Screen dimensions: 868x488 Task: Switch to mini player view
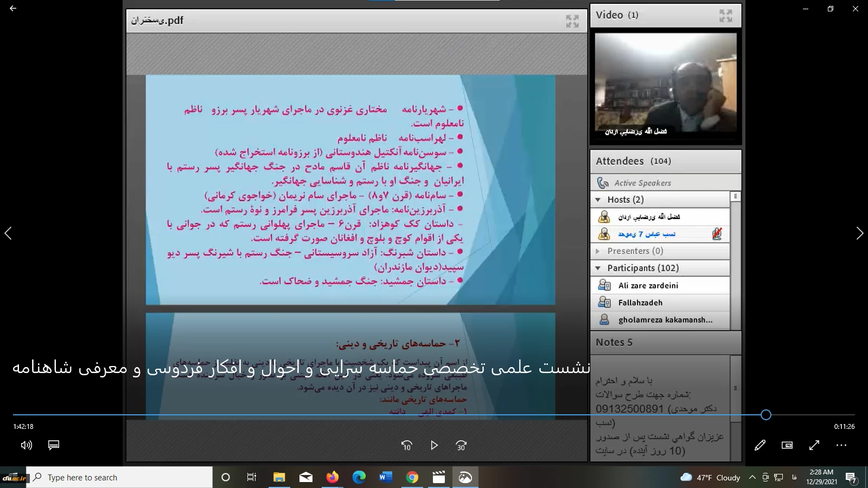pyautogui.click(x=787, y=445)
